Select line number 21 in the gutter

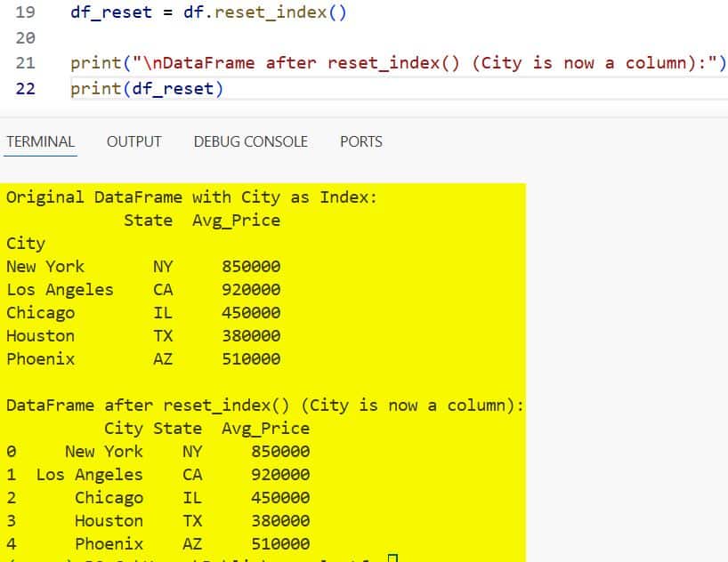[x=25, y=63]
